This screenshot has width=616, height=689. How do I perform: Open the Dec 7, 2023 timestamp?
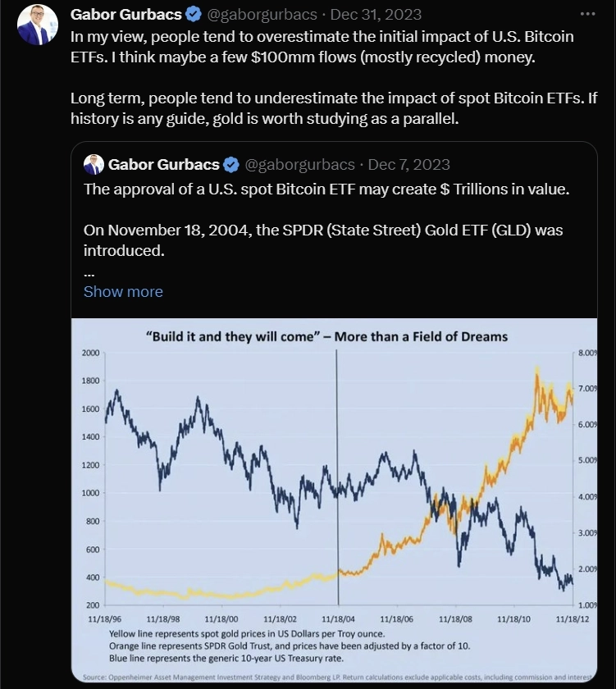tap(408, 165)
